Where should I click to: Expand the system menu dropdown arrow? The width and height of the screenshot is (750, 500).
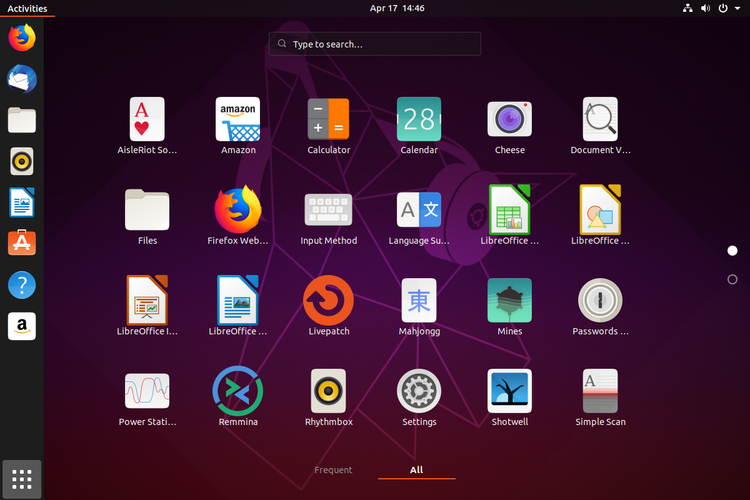pos(738,8)
